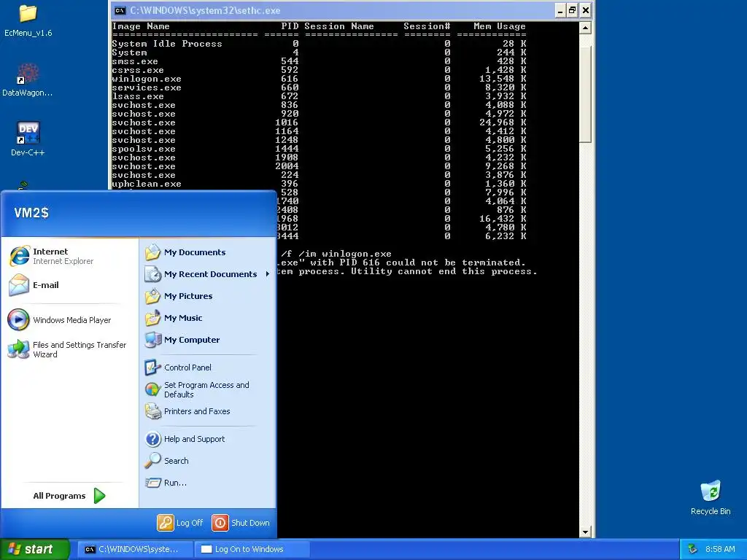
Task: Open My Computer icon
Action: tap(153, 340)
